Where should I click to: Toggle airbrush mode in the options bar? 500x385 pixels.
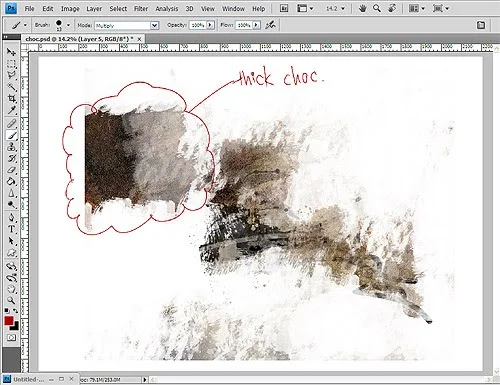point(270,25)
